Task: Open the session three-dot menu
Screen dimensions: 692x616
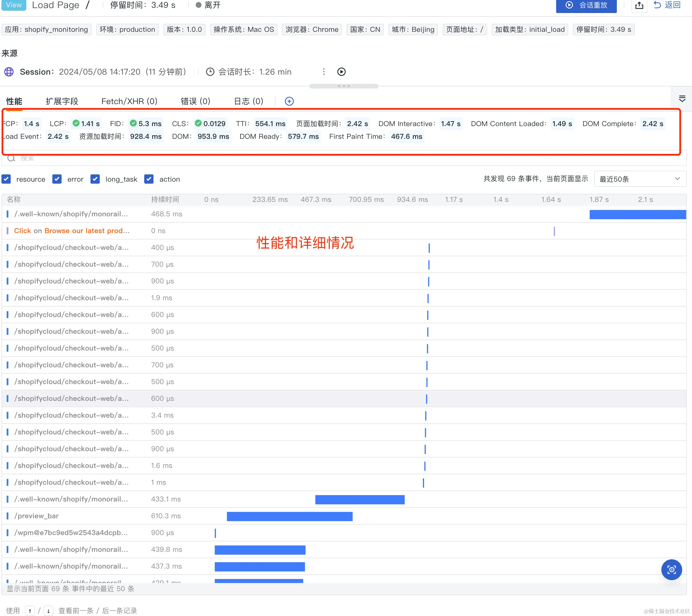Action: (x=324, y=72)
